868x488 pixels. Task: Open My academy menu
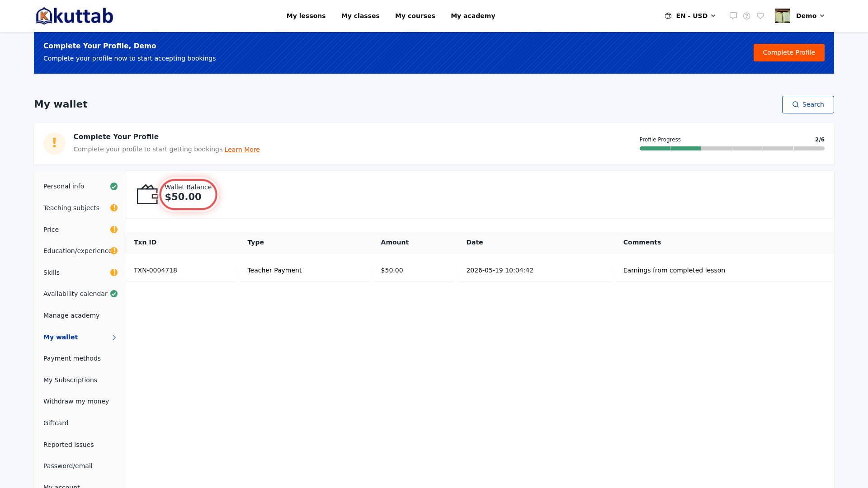(473, 16)
